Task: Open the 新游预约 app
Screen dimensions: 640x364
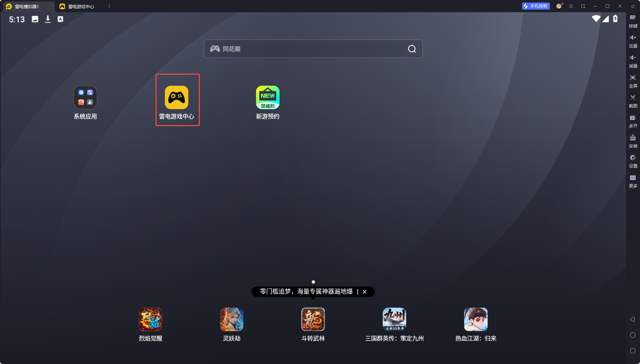Action: point(268,98)
